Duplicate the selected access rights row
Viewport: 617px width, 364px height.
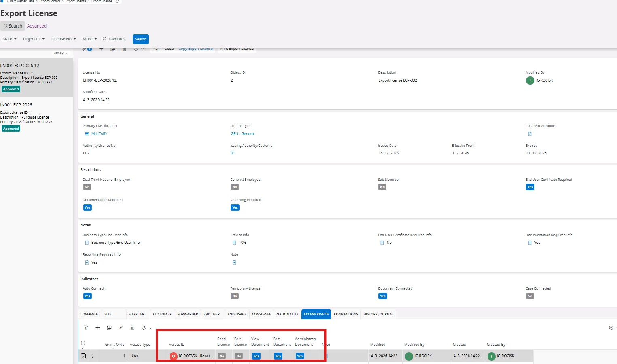coord(109,328)
